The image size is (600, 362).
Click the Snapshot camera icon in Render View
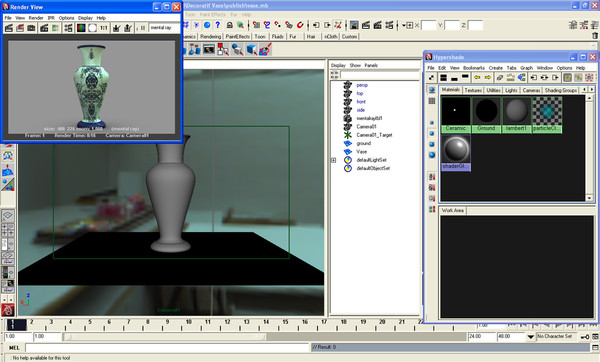(x=31, y=28)
